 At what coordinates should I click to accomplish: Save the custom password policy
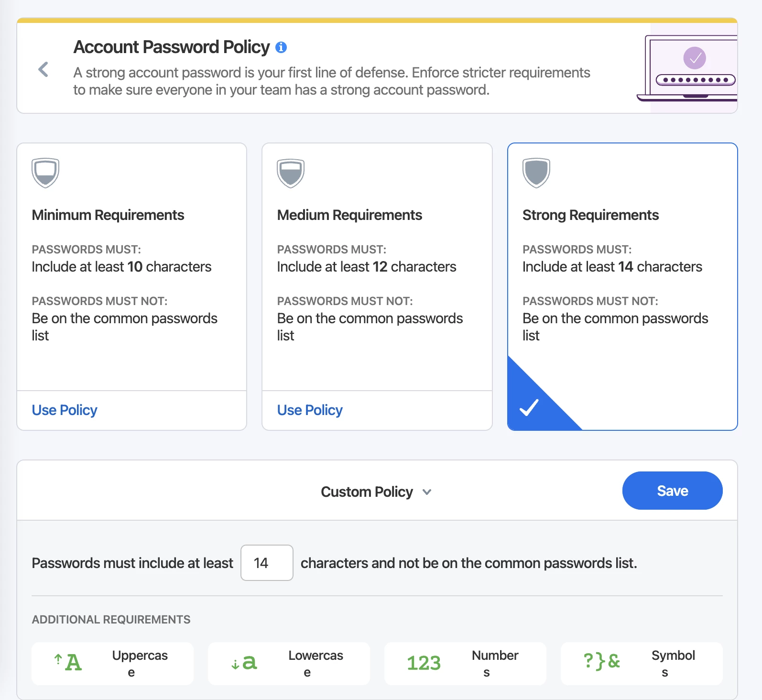672,491
